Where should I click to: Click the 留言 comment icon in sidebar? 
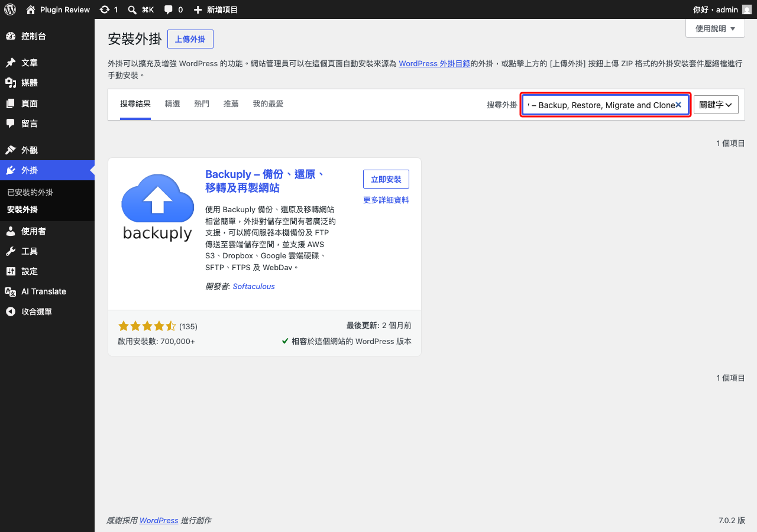click(11, 124)
